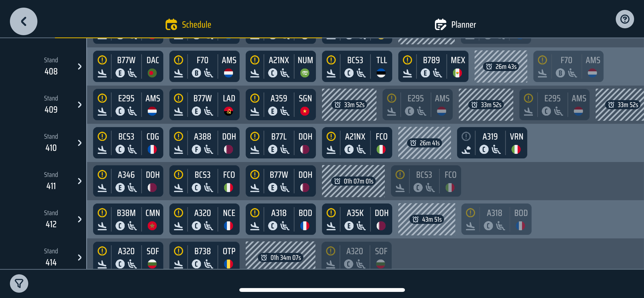This screenshot has width=644, height=298.
Task: Expand Stand 410 details arrow
Action: (80, 143)
